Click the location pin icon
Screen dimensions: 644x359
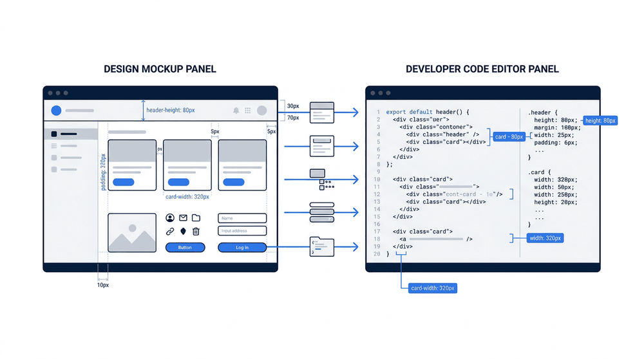coord(183,232)
